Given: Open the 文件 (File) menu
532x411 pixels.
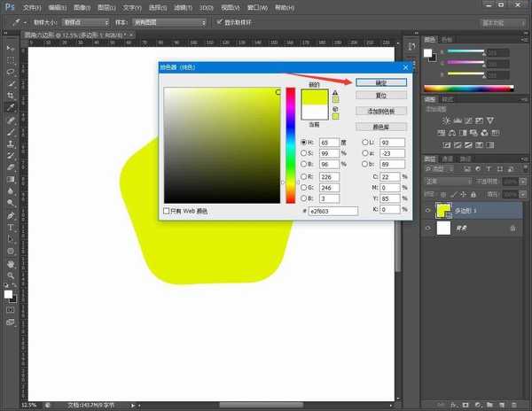Looking at the screenshot, I should pos(32,6).
